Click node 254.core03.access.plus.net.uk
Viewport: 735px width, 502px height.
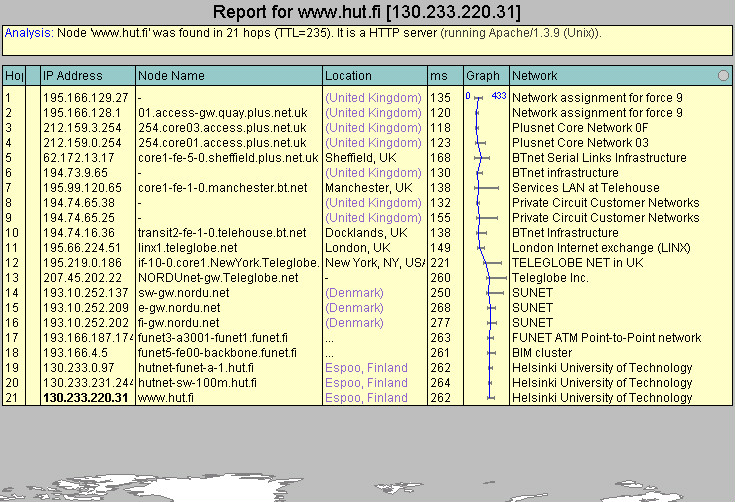tap(222, 127)
